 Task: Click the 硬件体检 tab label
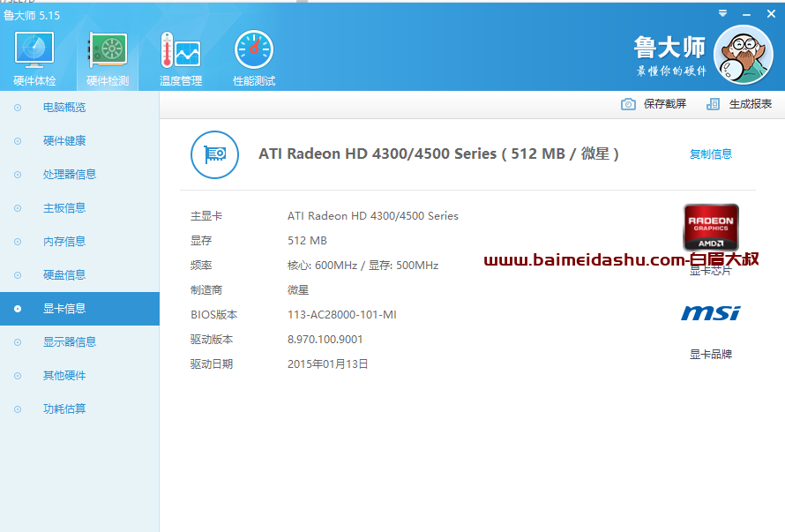[x=34, y=80]
